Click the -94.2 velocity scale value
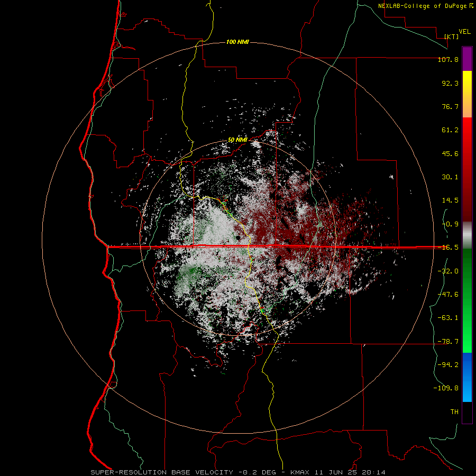The width and height of the screenshot is (476, 476). tap(448, 364)
